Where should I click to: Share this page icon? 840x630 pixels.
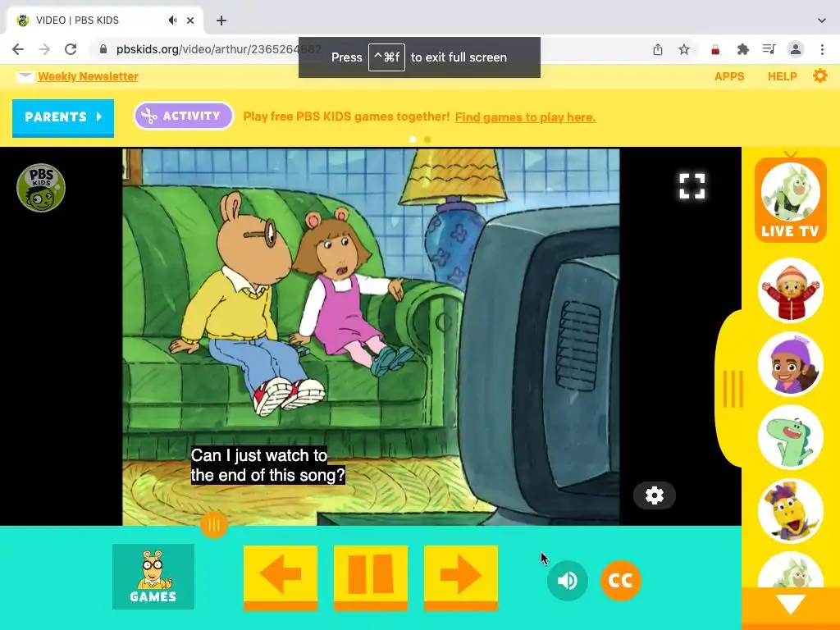pyautogui.click(x=658, y=50)
